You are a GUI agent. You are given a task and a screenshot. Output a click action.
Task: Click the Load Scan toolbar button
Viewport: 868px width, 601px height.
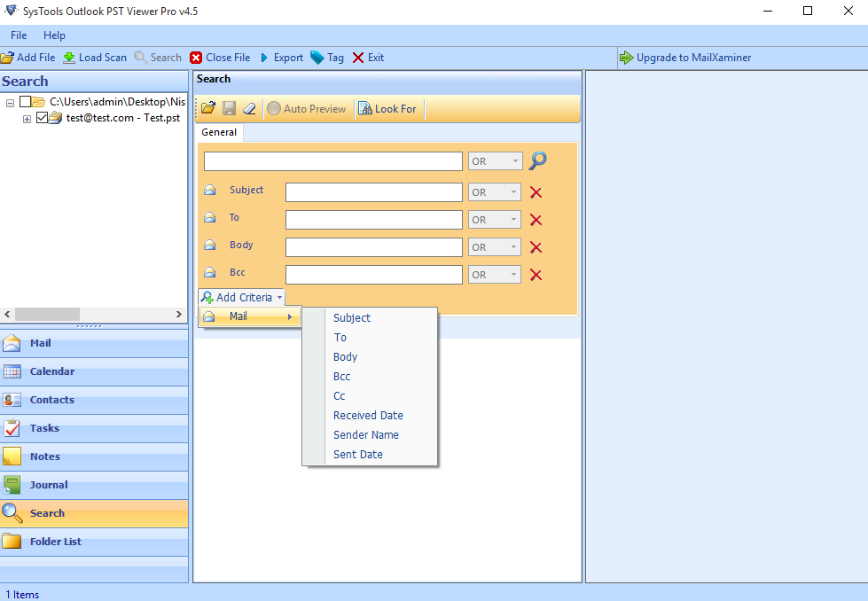pyautogui.click(x=95, y=58)
